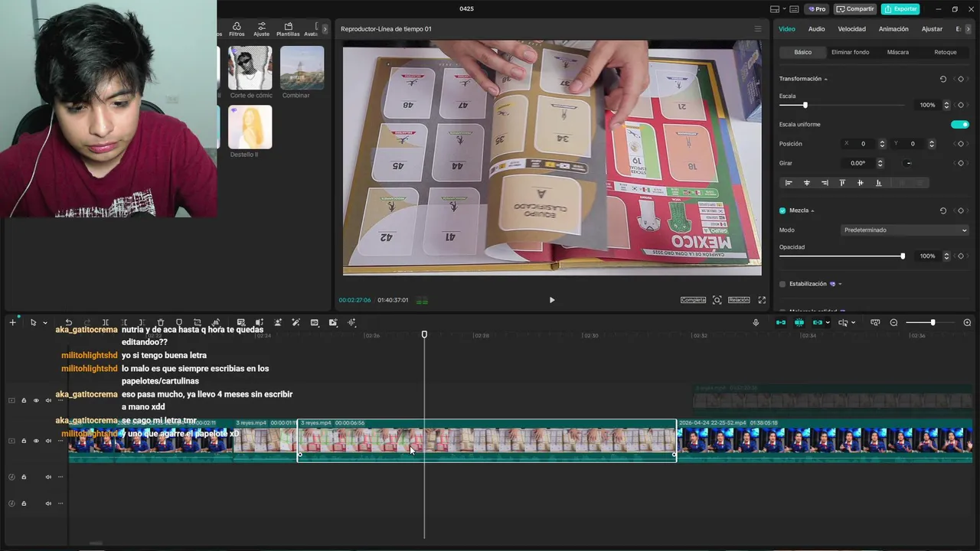
Task: Click the Compartir button
Action: point(855,9)
